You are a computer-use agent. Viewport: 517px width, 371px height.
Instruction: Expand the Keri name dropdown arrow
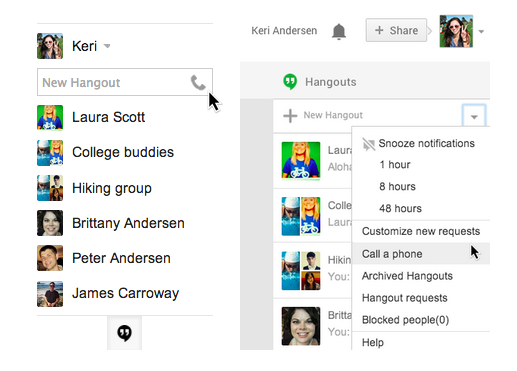tap(107, 46)
